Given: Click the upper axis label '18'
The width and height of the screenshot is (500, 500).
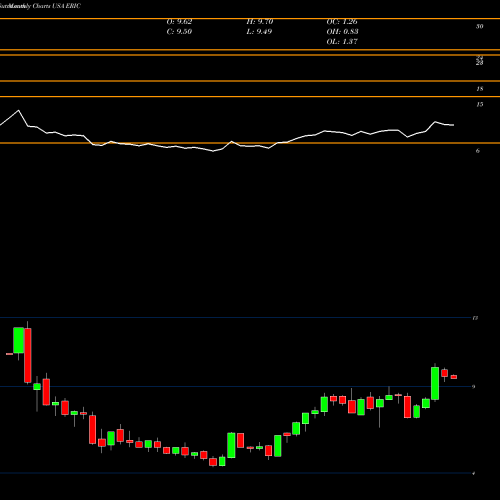Looking at the screenshot, I should [479, 89].
